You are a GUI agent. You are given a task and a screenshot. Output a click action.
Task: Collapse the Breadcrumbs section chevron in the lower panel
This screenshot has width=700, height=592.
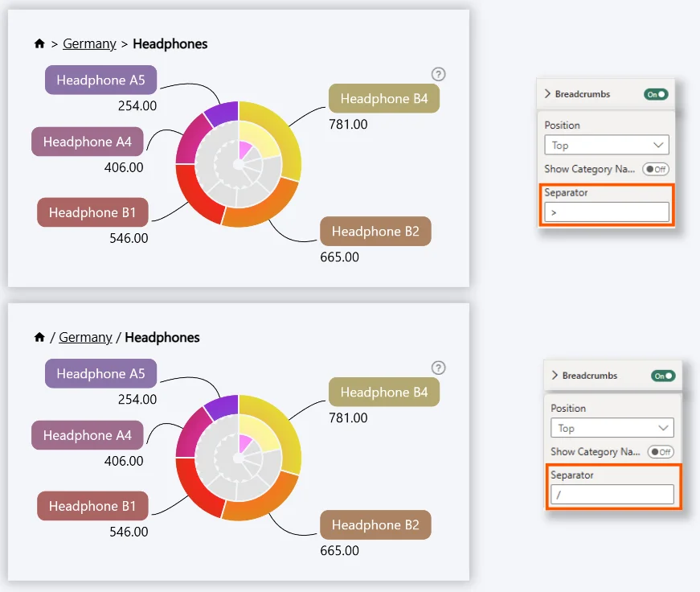[555, 376]
